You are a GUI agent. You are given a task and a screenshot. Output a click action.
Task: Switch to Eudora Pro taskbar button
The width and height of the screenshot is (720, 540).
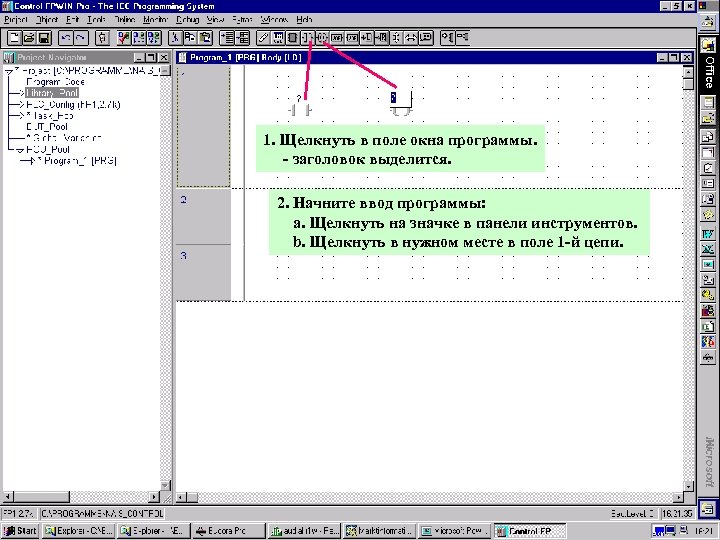click(229, 531)
